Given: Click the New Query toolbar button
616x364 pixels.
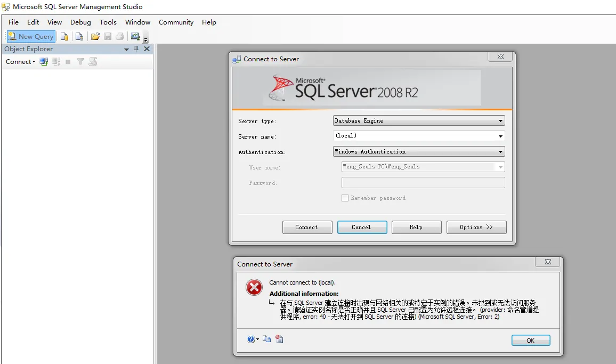Looking at the screenshot, I should [x=31, y=37].
